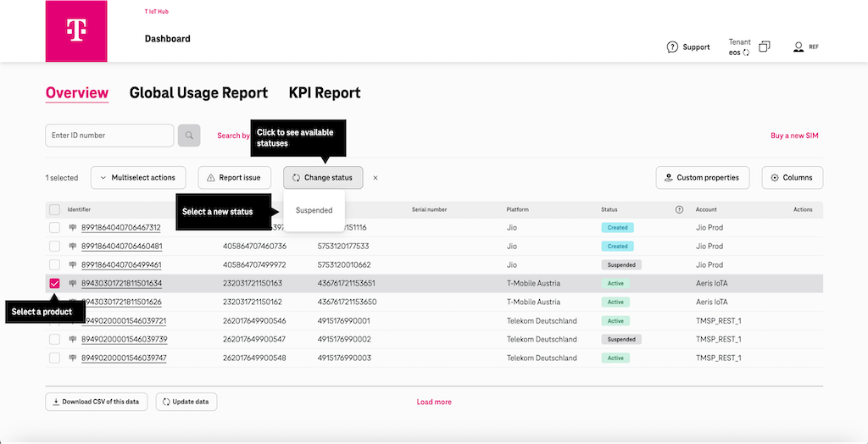
Task: Toggle the select-all header checkbox
Action: (55, 210)
